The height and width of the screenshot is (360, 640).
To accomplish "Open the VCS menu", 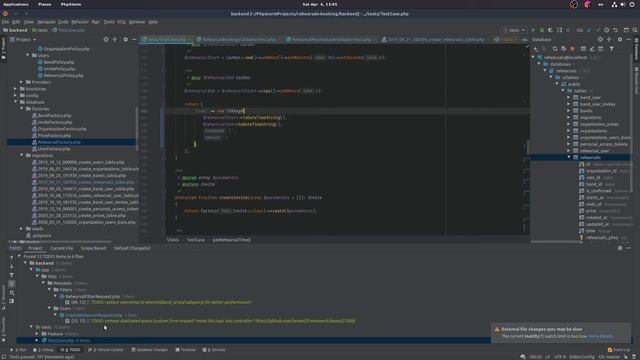I will click(121, 22).
